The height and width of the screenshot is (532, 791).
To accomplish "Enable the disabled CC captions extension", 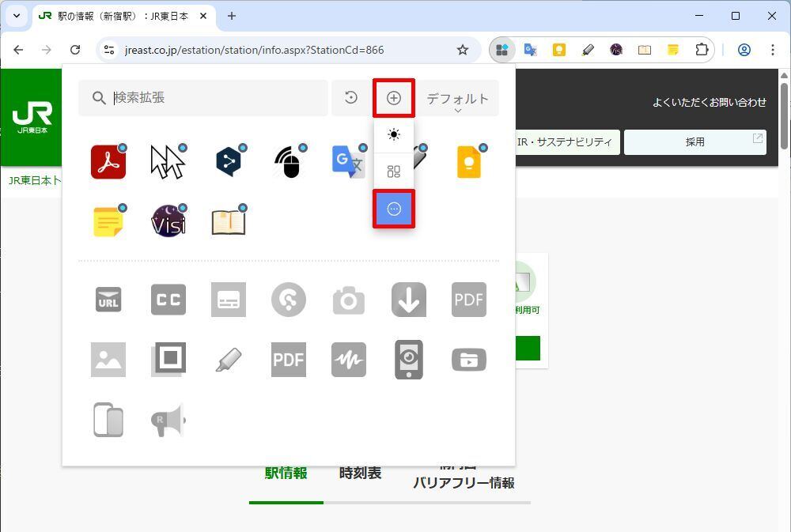I will coord(168,300).
